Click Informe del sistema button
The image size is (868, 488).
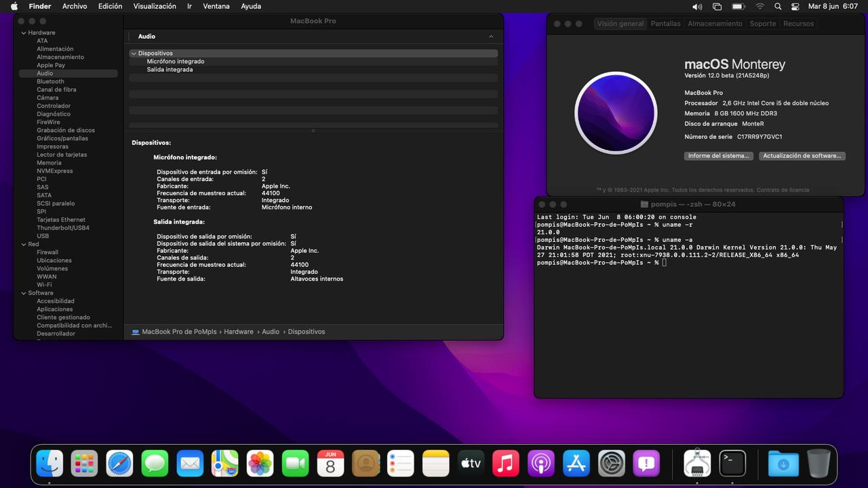[x=719, y=156]
